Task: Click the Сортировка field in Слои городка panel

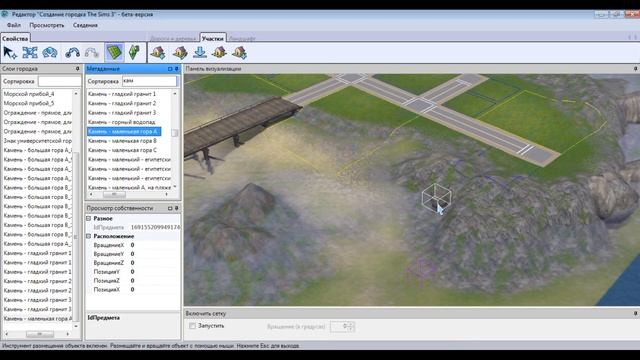Action: [59, 81]
